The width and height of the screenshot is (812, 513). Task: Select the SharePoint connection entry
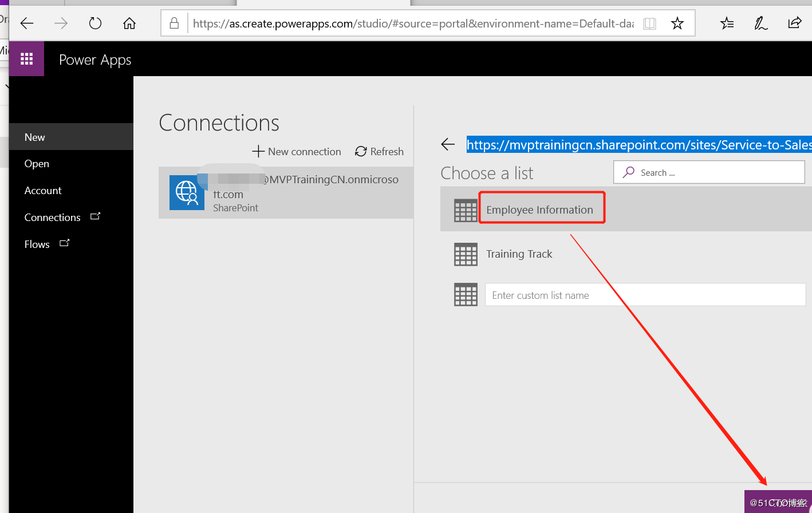(x=286, y=193)
